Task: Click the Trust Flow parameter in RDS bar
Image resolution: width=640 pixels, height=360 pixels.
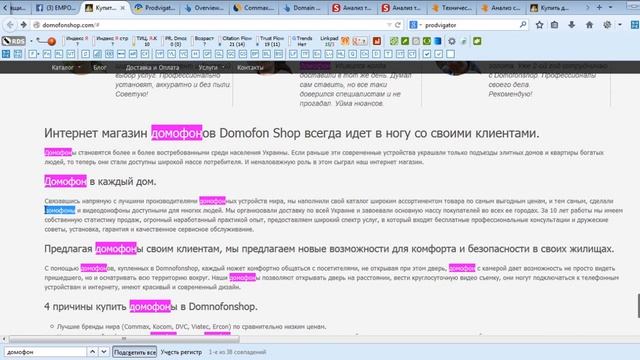Action: pos(270,41)
